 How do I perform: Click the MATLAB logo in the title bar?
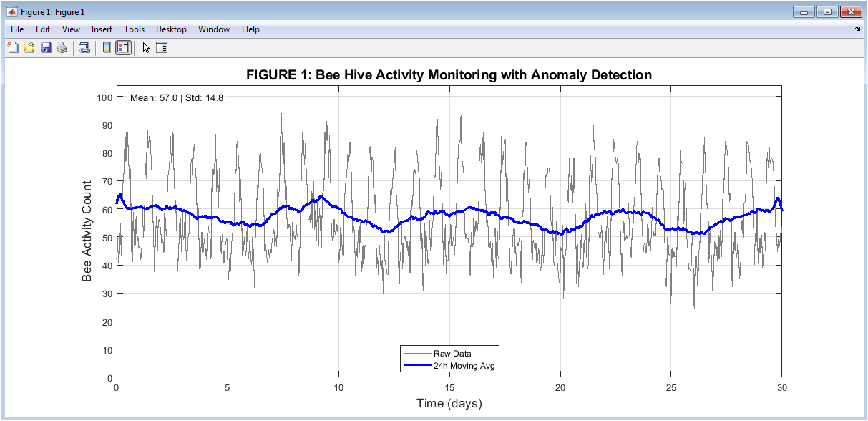[11, 11]
